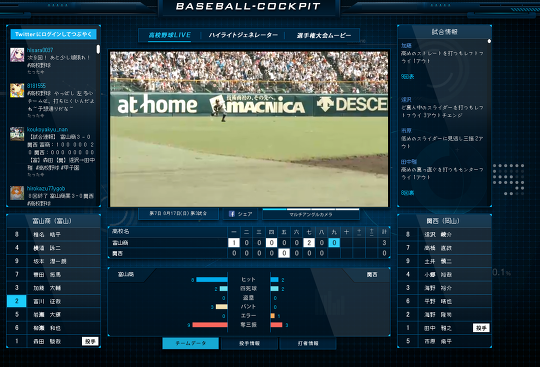Select the number 4 player in 富山商 roster
The height and width of the screenshot is (367, 540).
pyautogui.click(x=53, y=248)
